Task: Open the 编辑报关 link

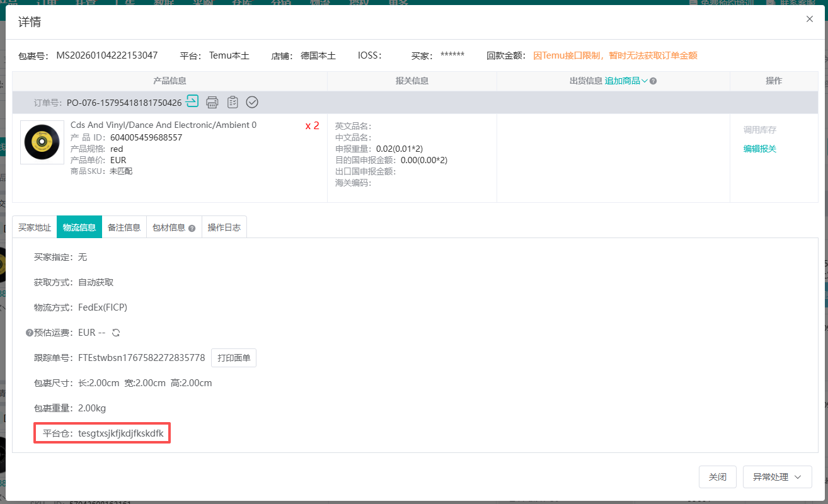Action: 760,149
